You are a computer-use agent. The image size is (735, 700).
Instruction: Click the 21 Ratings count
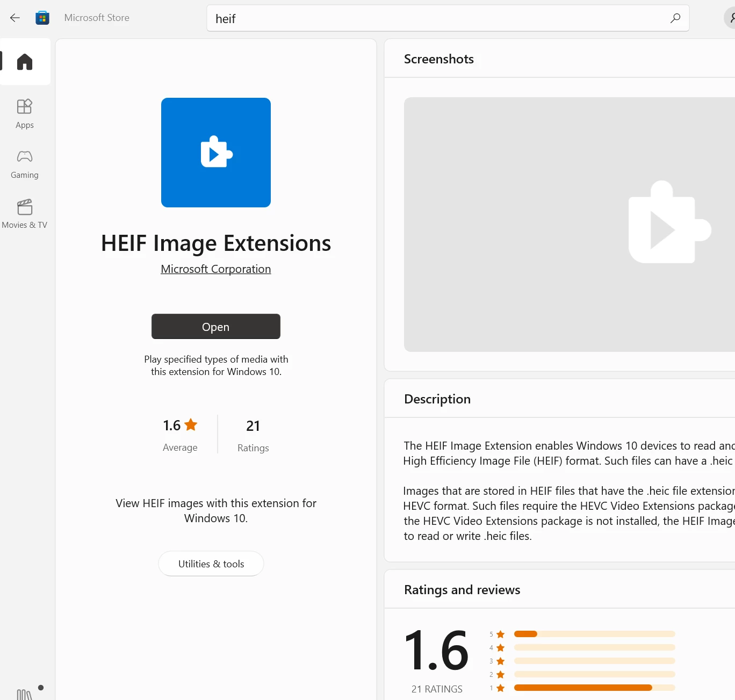click(x=253, y=435)
